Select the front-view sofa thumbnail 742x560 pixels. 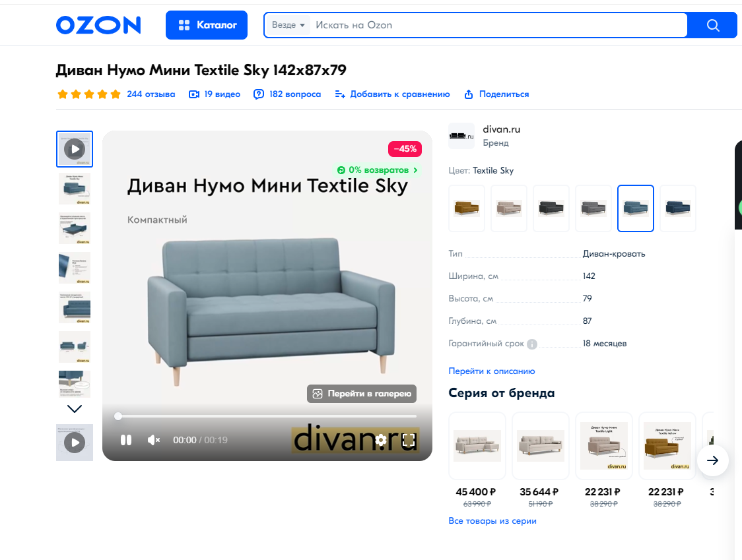click(x=75, y=308)
